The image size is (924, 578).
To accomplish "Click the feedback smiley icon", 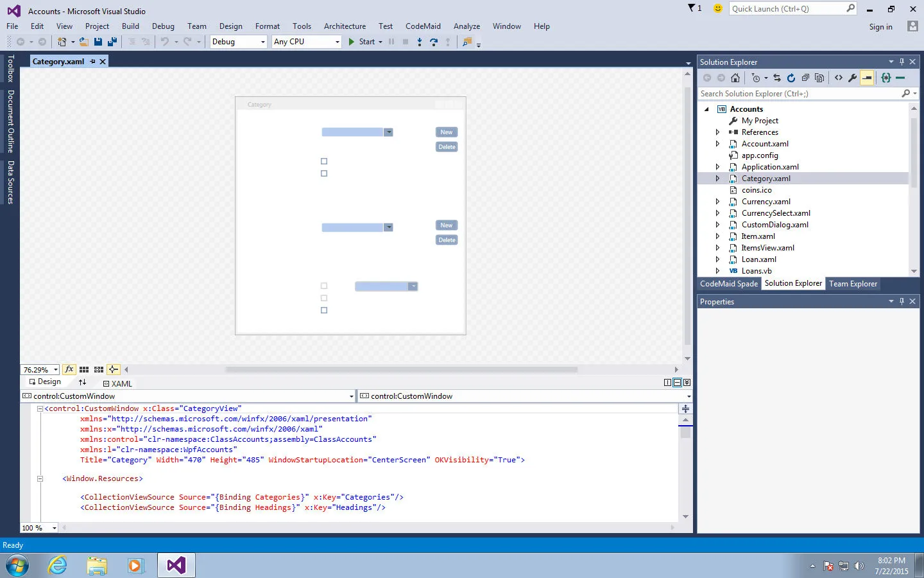I will coord(718,8).
